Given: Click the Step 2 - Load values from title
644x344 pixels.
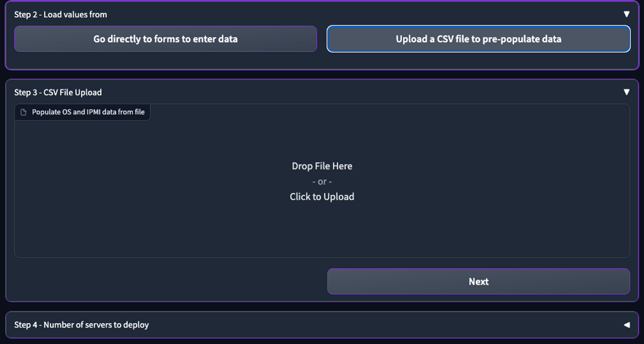Looking at the screenshot, I should tap(61, 15).
